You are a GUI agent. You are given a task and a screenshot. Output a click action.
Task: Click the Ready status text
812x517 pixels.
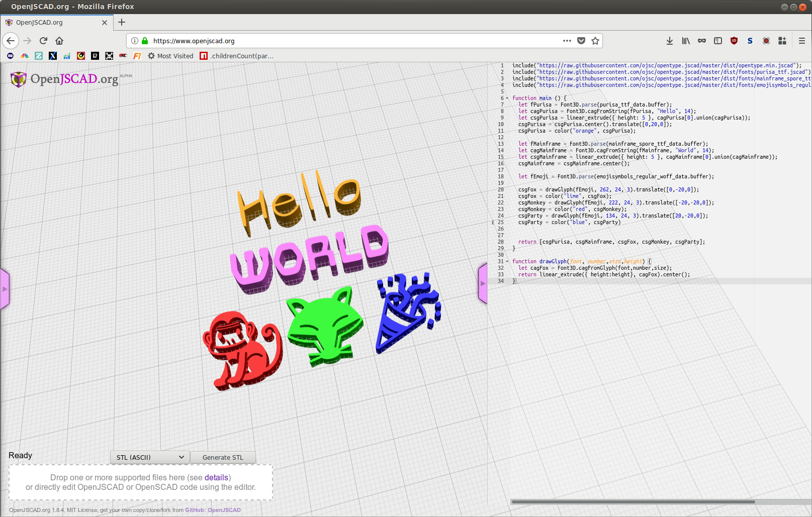(x=20, y=455)
